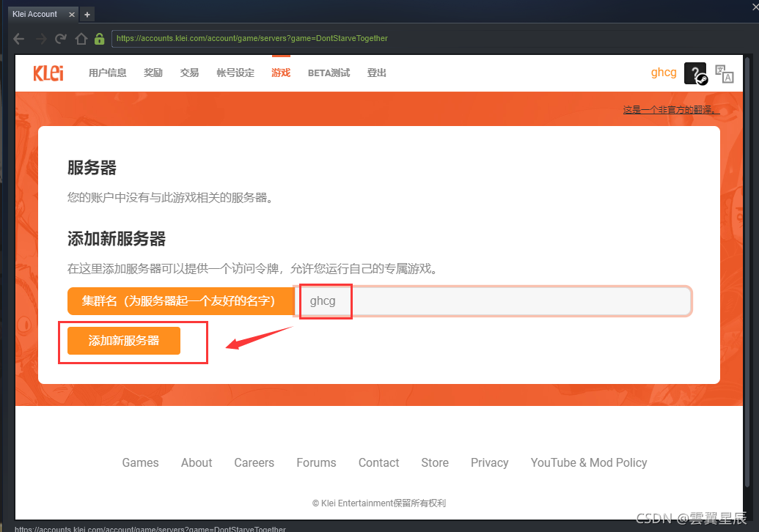Open the Games footer link

point(140,463)
